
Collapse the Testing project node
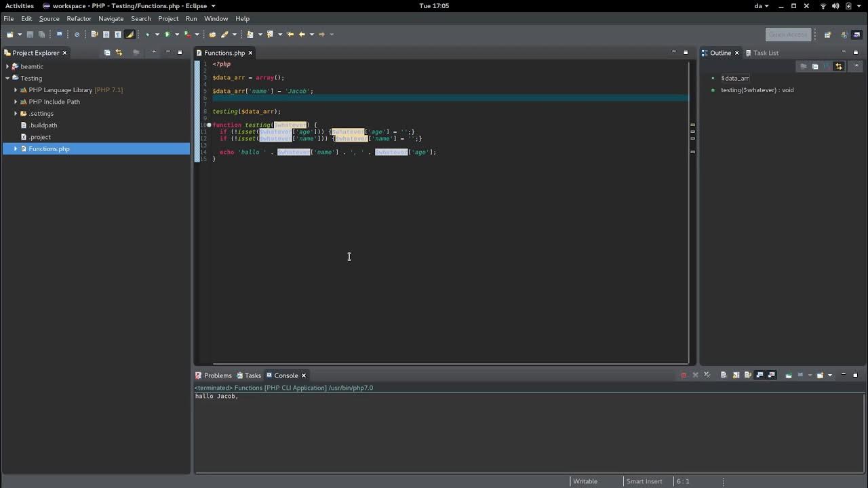pos(7,78)
